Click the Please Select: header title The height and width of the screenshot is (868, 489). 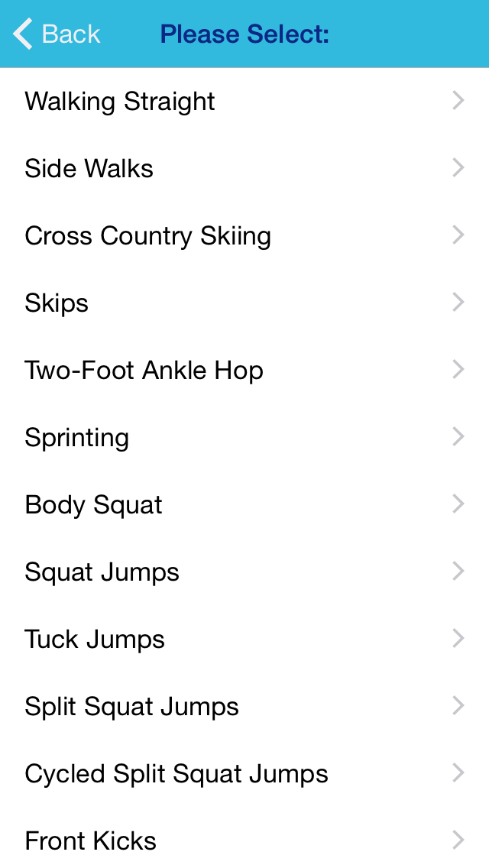244,34
